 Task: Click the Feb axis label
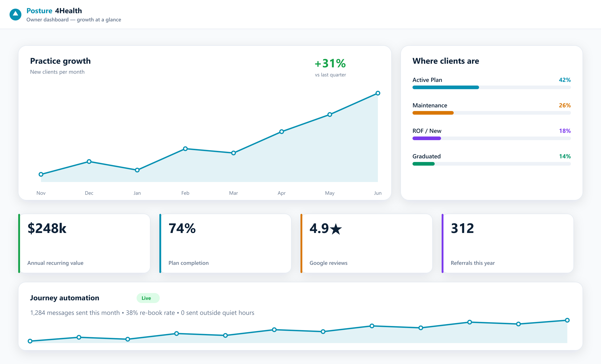[x=185, y=193]
